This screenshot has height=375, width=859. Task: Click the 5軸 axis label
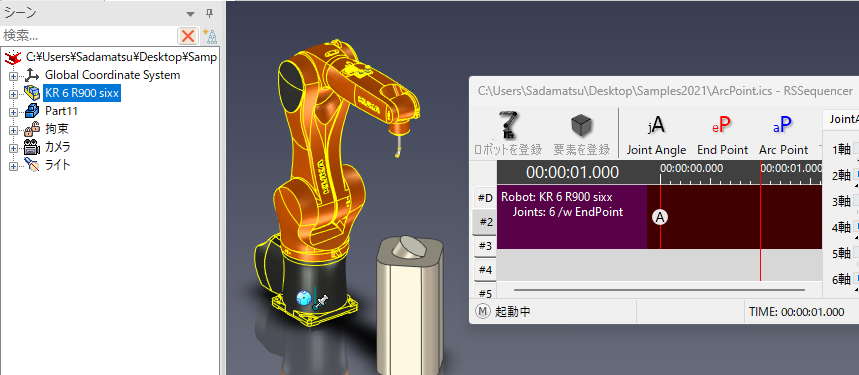(x=841, y=253)
